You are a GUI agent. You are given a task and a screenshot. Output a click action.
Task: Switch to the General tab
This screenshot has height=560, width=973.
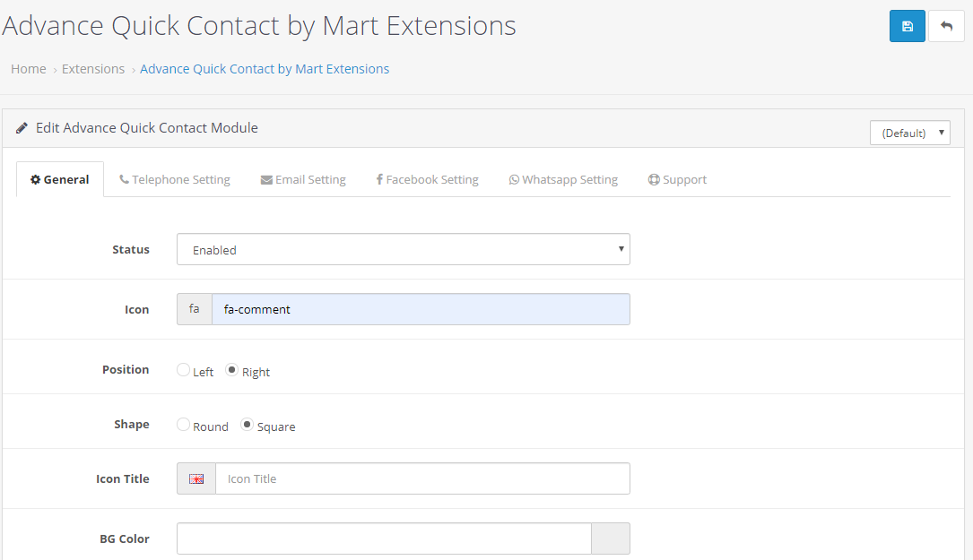pyautogui.click(x=59, y=179)
